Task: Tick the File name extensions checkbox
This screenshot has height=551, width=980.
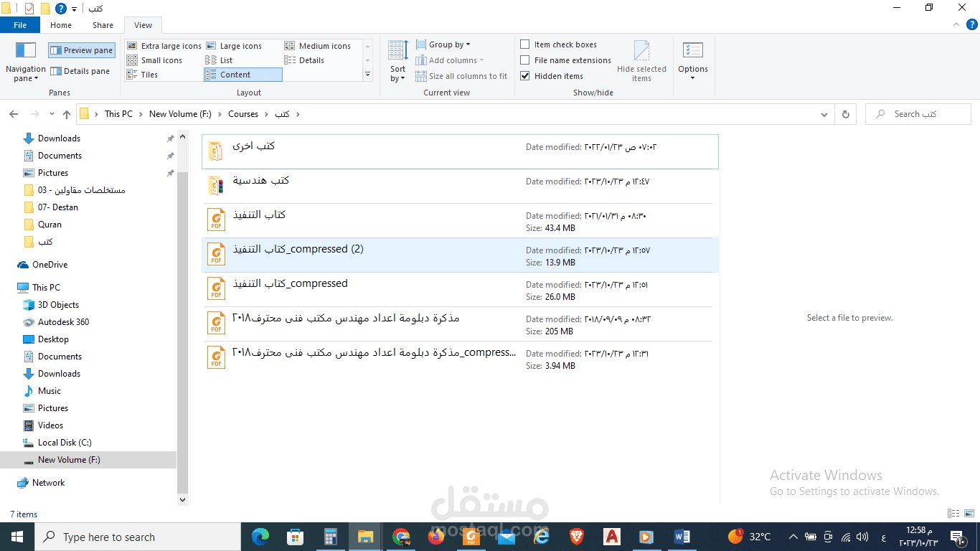Action: click(x=525, y=60)
